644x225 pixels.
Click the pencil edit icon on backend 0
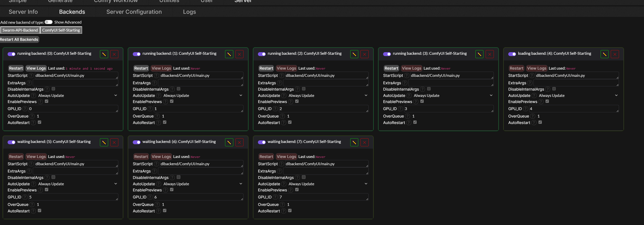coord(104,54)
